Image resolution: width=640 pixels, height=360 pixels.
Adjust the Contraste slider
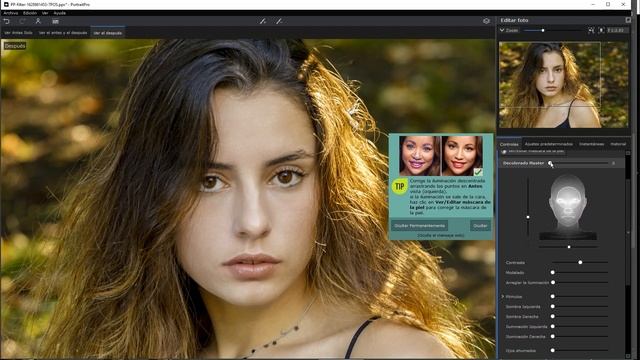point(580,262)
